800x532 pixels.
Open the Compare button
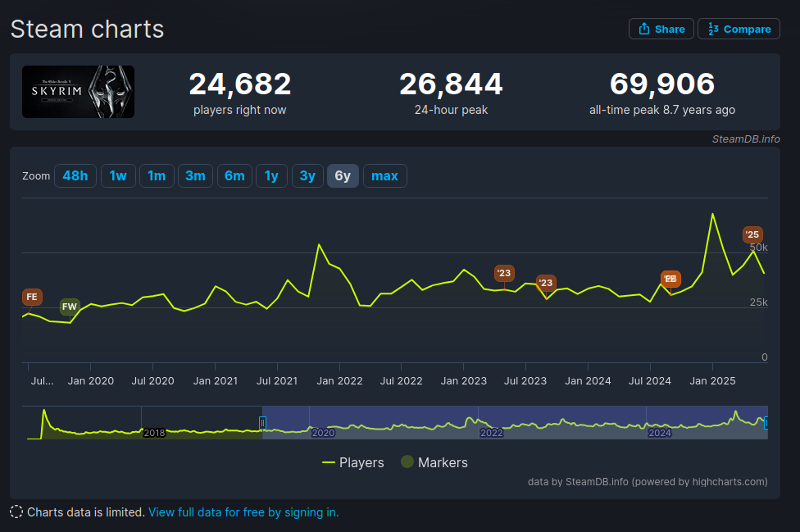point(739,29)
